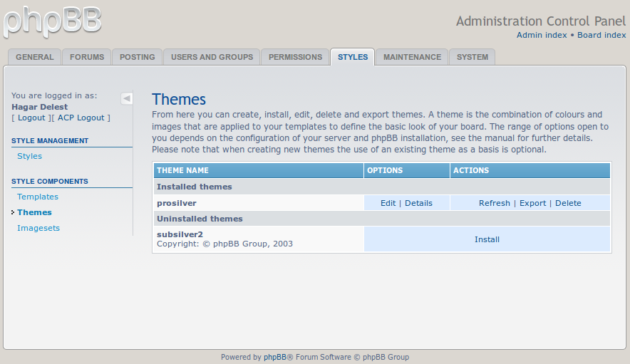The height and width of the screenshot is (364, 630).
Task: Click the Admin index link
Action: (542, 35)
